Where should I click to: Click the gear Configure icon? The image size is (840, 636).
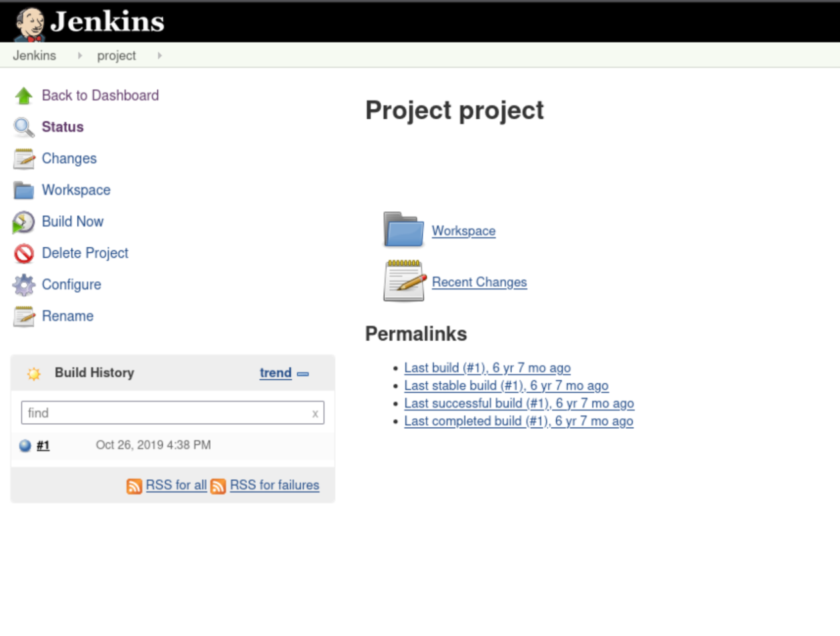[24, 285]
